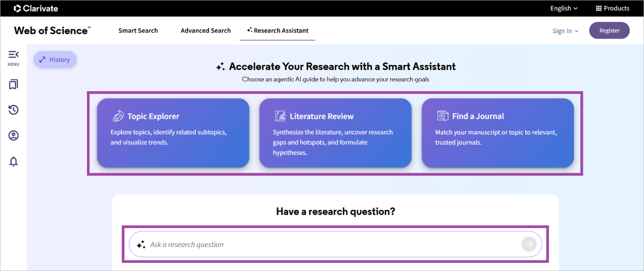Select the Research Assistant tab
Viewport: 644px width, 271px height.
[x=277, y=31]
